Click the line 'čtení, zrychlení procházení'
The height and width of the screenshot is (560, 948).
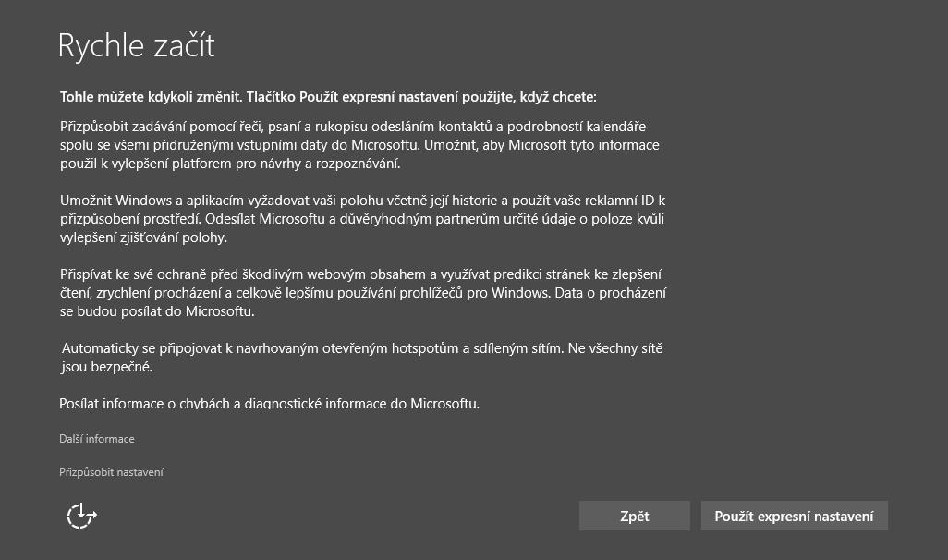[x=362, y=293]
